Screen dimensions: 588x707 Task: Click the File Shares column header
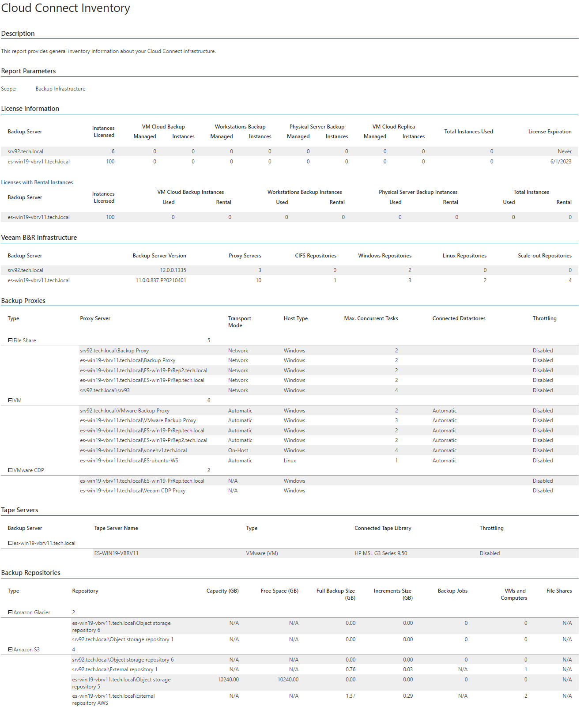tap(559, 591)
